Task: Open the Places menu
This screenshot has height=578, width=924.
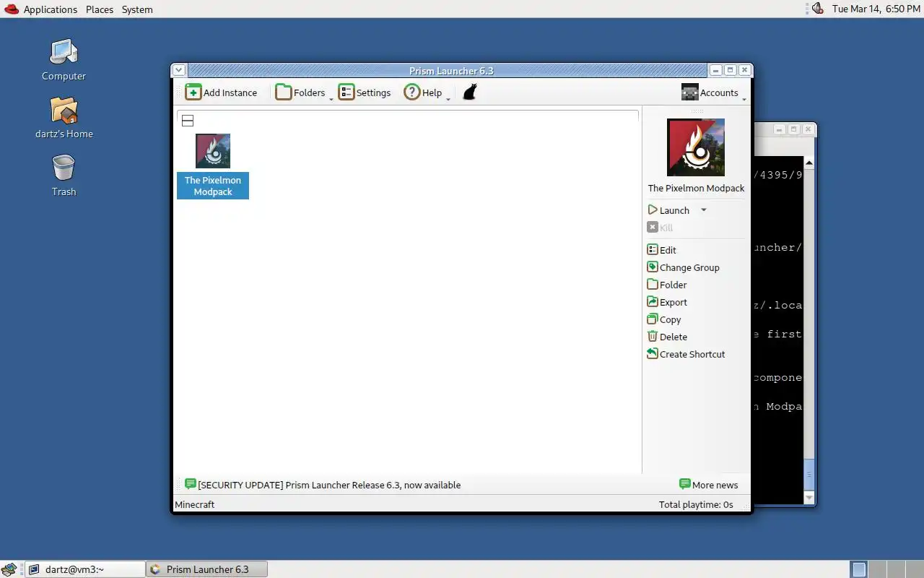Action: click(100, 9)
